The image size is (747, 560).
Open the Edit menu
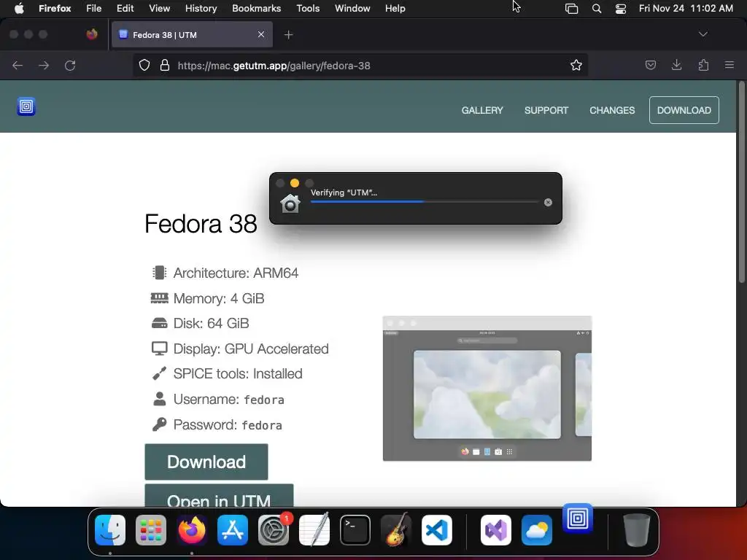(x=125, y=8)
